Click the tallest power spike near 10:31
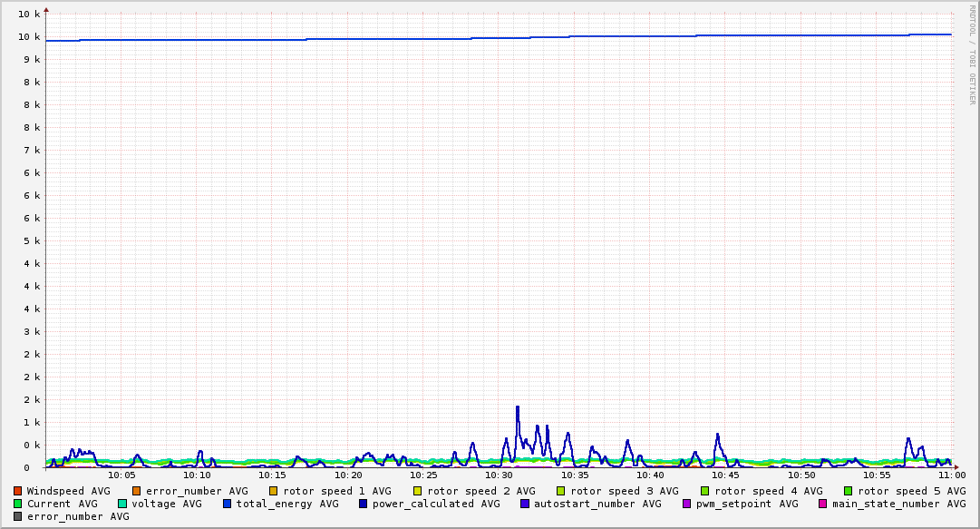This screenshot has height=529, width=980. click(x=518, y=407)
